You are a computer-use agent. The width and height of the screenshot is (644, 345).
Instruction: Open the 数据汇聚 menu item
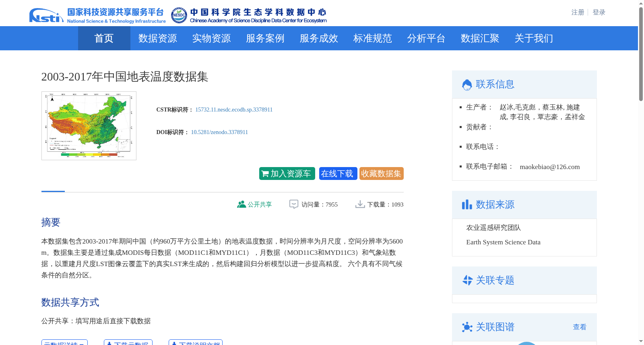click(480, 38)
